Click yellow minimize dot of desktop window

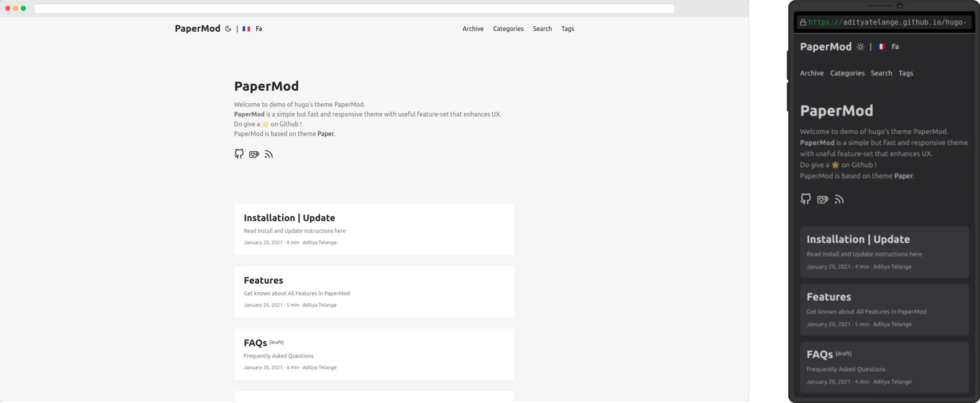click(x=15, y=8)
